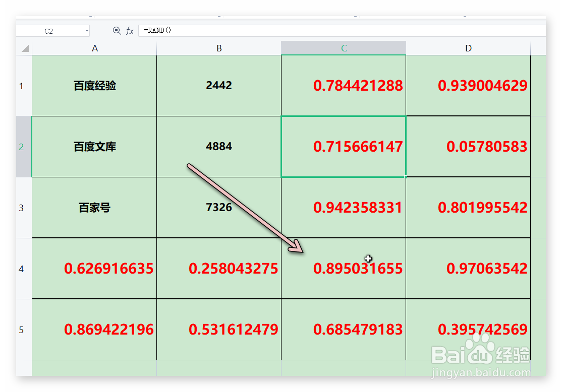Click cell showing 0.942358331
The height and width of the screenshot is (392, 562).
click(x=344, y=208)
